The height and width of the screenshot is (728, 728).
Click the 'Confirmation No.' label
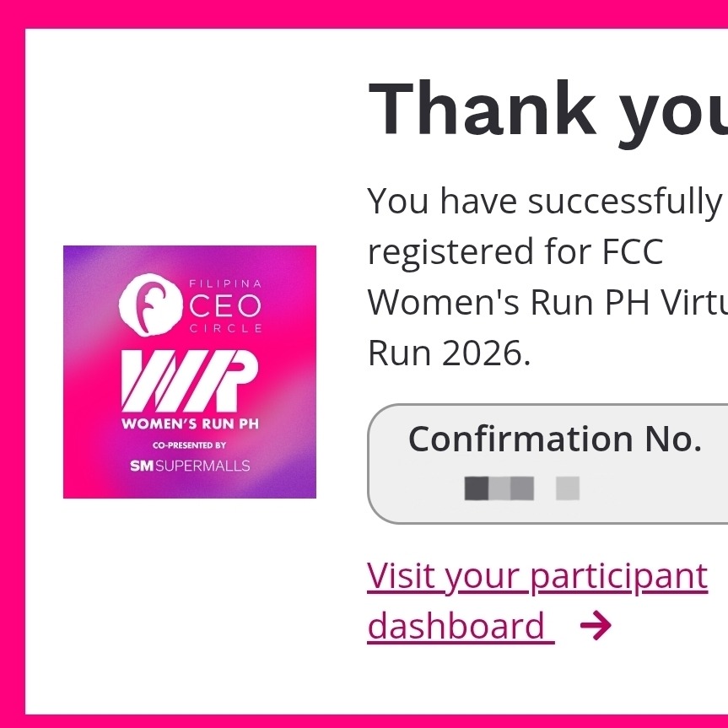coord(554,439)
